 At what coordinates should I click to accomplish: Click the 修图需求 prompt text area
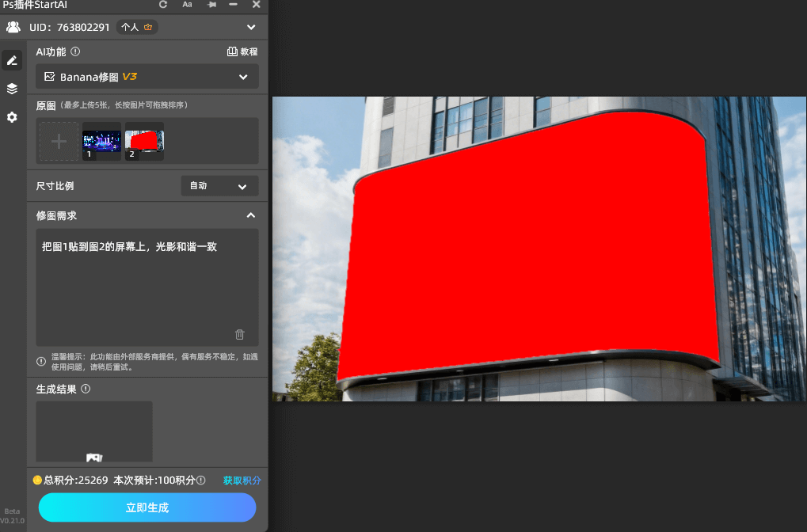[147, 285]
